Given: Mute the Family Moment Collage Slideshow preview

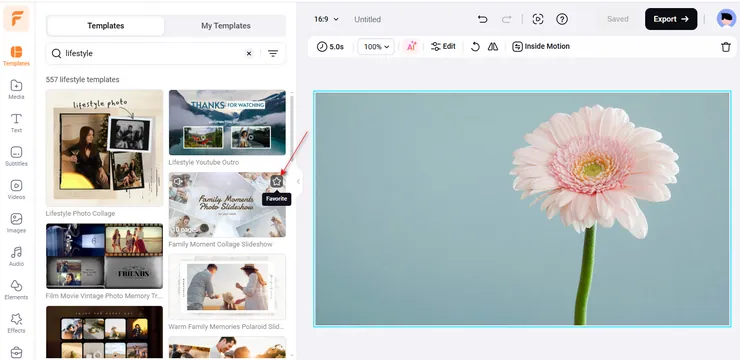Looking at the screenshot, I should (178, 181).
